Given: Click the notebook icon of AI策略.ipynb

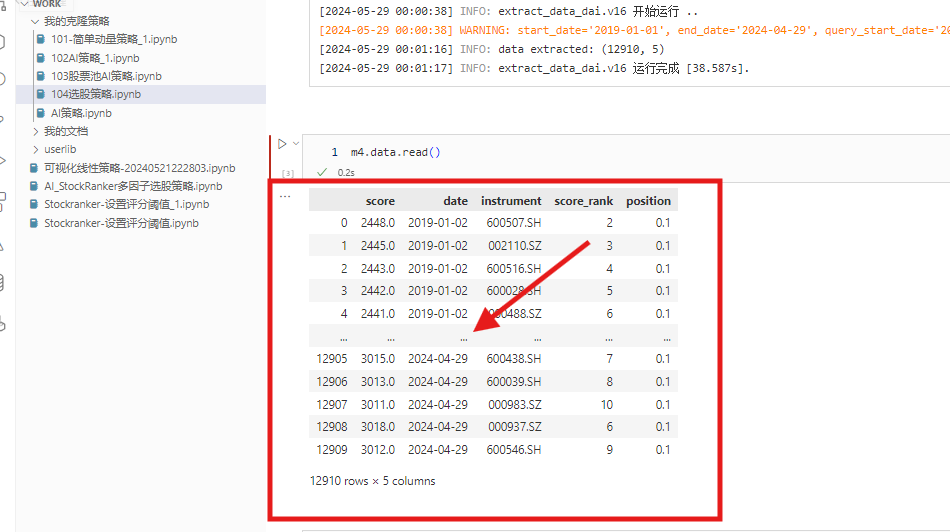Looking at the screenshot, I should 40,113.
